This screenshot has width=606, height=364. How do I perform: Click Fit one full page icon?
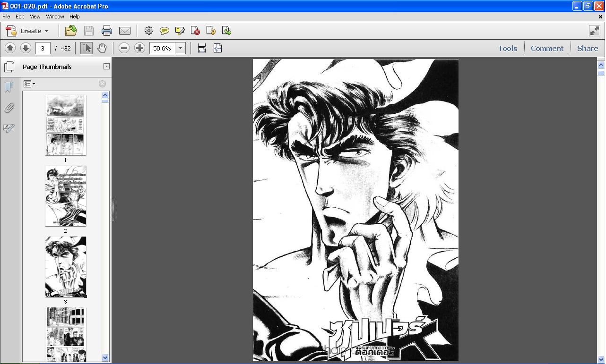217,48
